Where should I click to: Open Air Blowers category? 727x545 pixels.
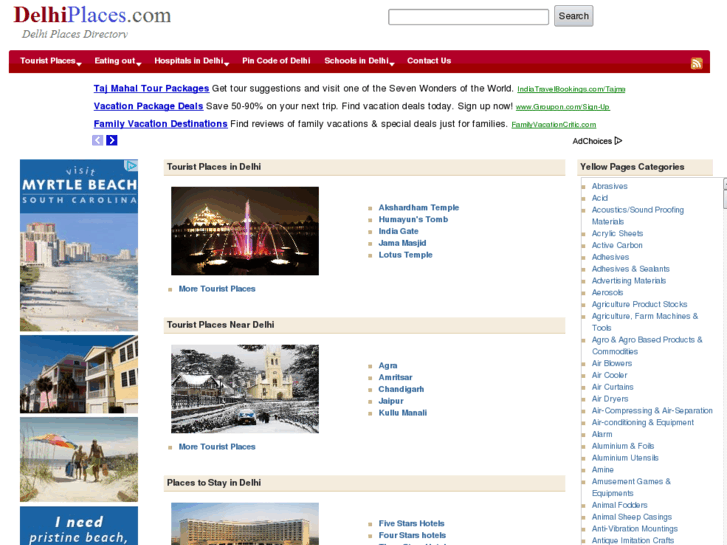[x=612, y=363]
